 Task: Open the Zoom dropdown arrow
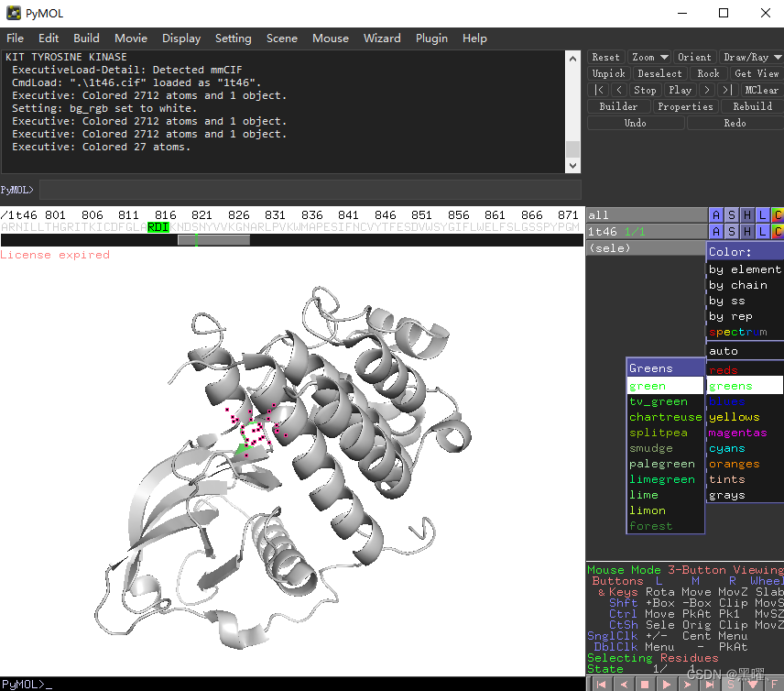click(x=664, y=57)
